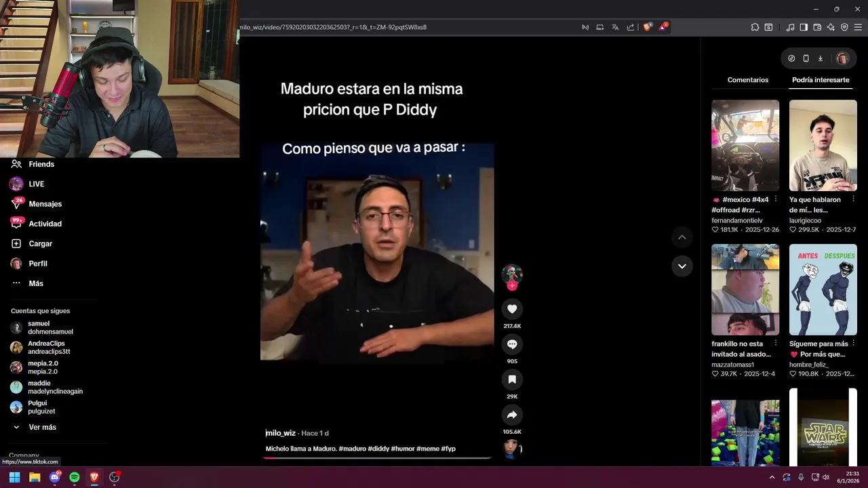The height and width of the screenshot is (488, 868).
Task: Open hombre_feliz_ account link
Action: (x=809, y=365)
